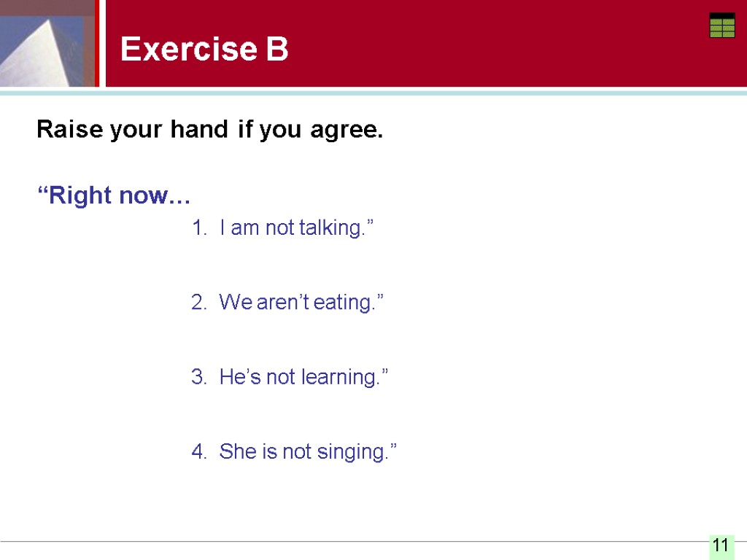Click the "Right now…" heading text
This screenshot has width=747, height=560.
click(114, 195)
